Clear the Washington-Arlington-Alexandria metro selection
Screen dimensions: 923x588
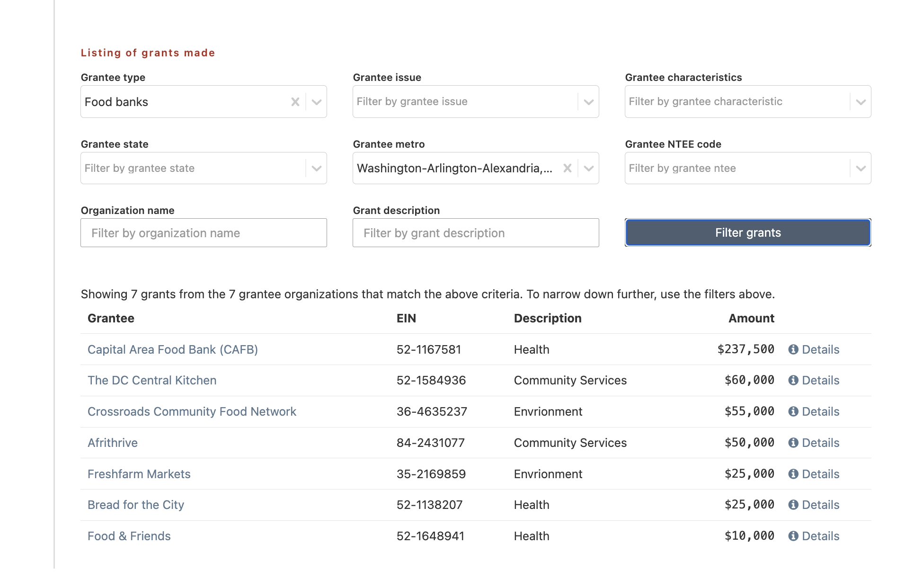(x=568, y=168)
